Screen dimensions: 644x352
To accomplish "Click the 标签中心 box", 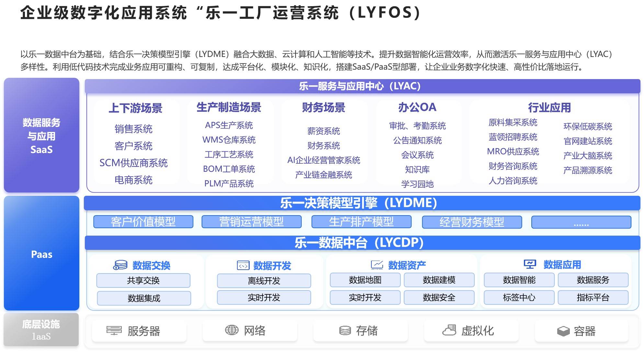I will [x=519, y=298].
